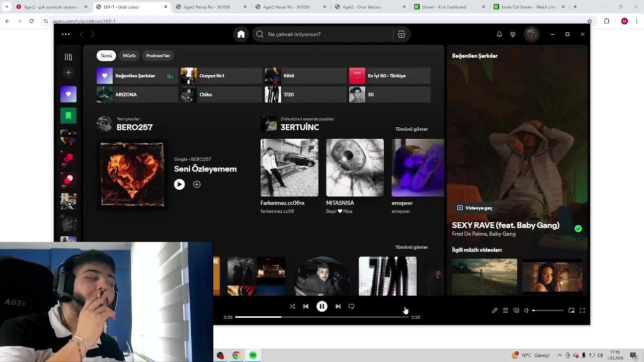Enter full screen mode icon

click(582, 311)
